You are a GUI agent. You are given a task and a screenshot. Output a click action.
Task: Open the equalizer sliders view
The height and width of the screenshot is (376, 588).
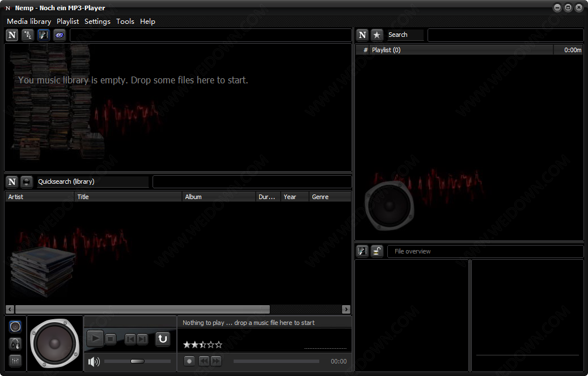(15, 360)
